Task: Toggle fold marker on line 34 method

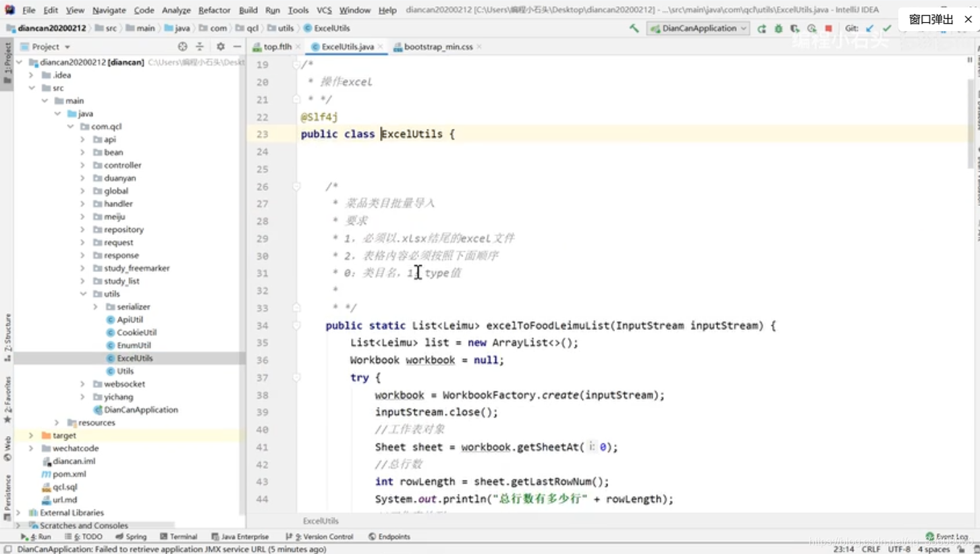Action: pyautogui.click(x=296, y=325)
